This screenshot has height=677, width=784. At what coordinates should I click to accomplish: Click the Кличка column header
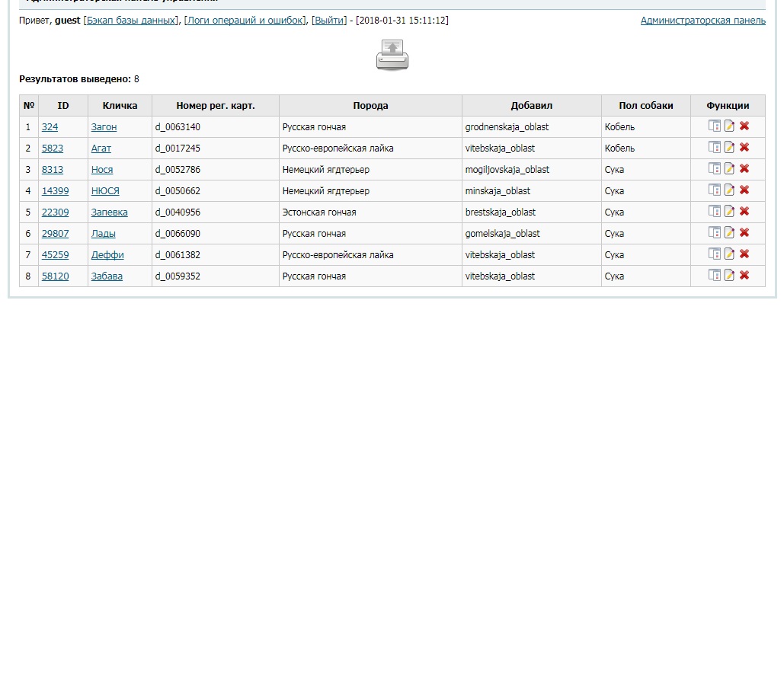(x=120, y=106)
